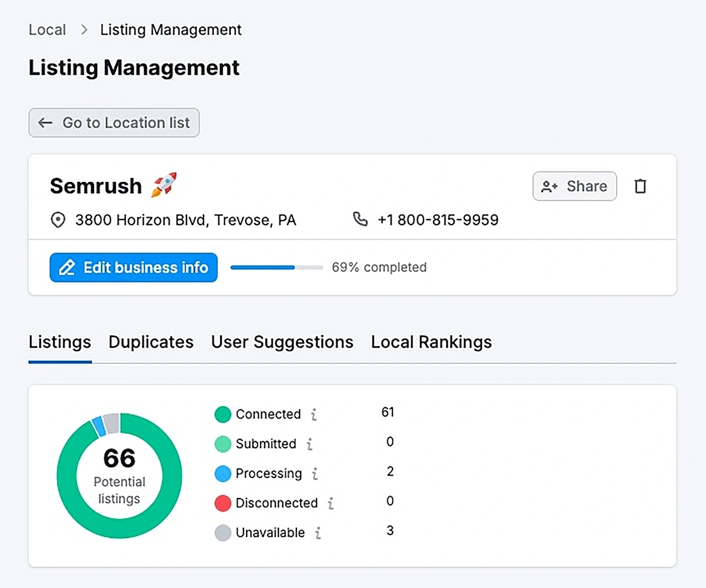Click the Connected count 61
The height and width of the screenshot is (588, 706).
tap(388, 413)
